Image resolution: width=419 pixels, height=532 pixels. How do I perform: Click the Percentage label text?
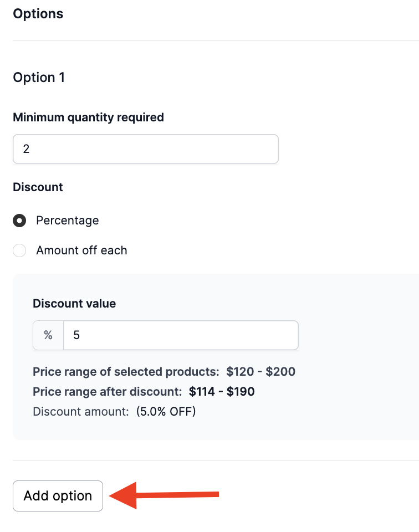pos(68,221)
